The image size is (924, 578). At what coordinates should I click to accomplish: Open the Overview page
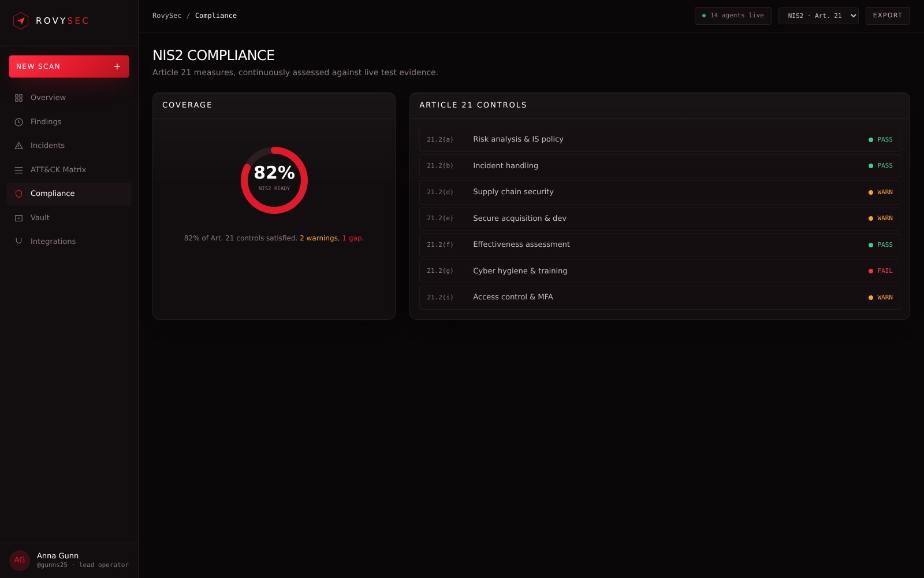pyautogui.click(x=69, y=98)
